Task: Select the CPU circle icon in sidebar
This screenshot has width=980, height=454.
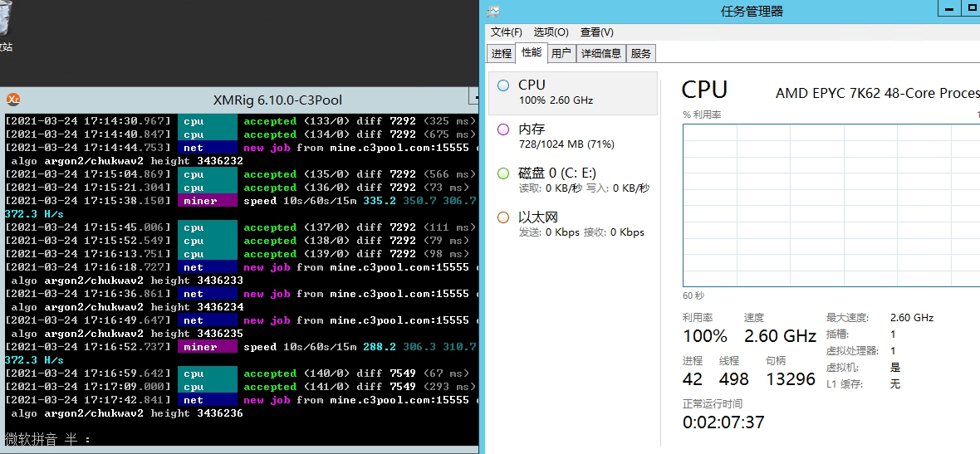Action: click(503, 85)
